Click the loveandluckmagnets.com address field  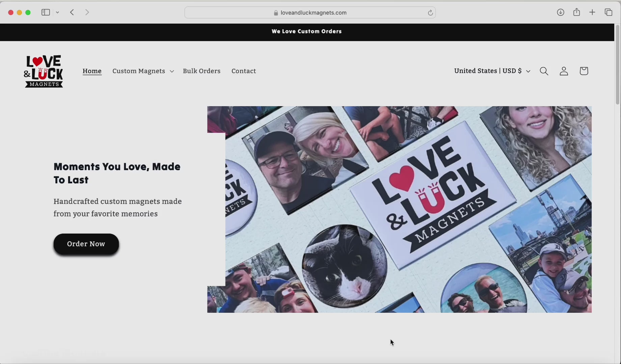pyautogui.click(x=310, y=12)
